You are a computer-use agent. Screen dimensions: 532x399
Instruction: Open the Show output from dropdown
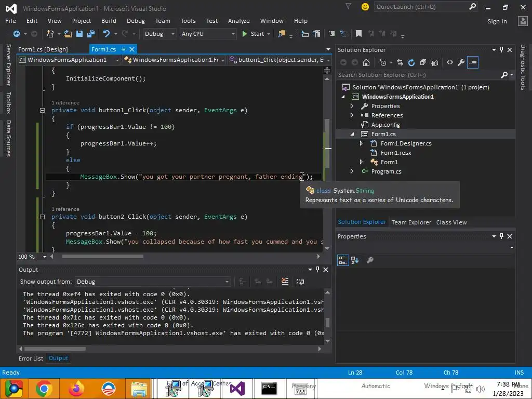tap(152, 281)
